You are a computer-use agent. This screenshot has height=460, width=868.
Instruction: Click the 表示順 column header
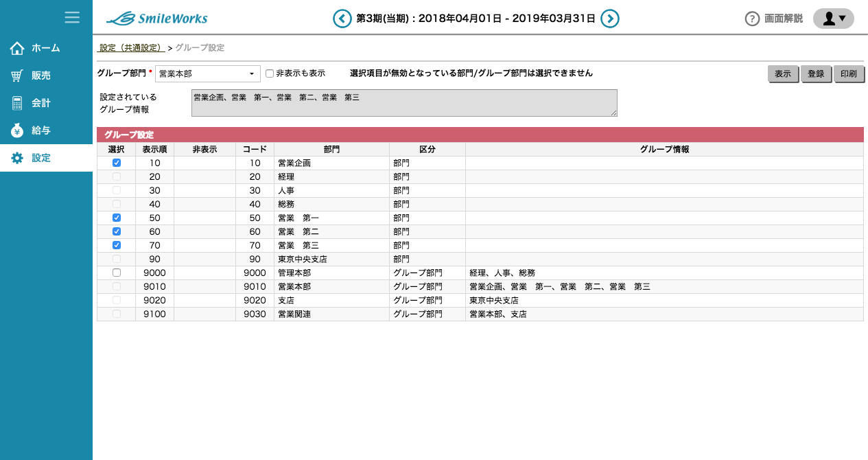coord(155,149)
